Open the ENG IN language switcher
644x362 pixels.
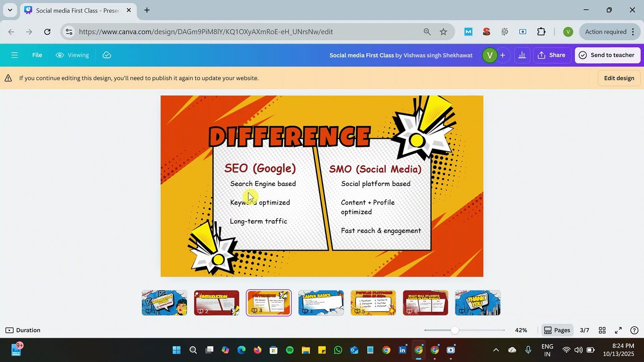pos(547,350)
